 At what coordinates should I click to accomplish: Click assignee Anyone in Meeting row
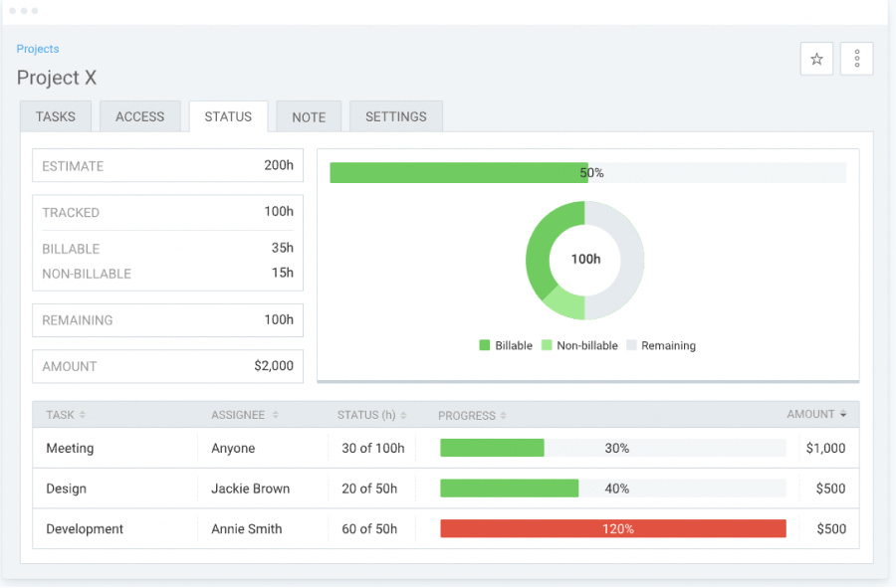(233, 448)
